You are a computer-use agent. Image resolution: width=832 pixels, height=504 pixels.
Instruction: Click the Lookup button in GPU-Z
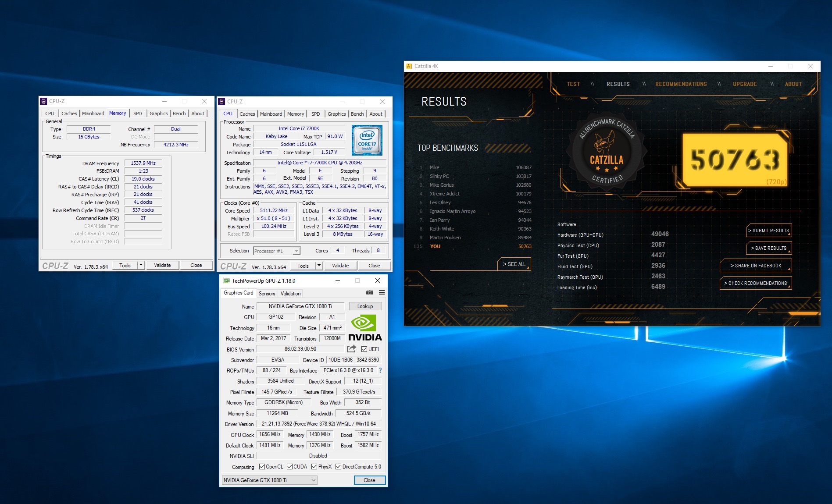point(365,306)
